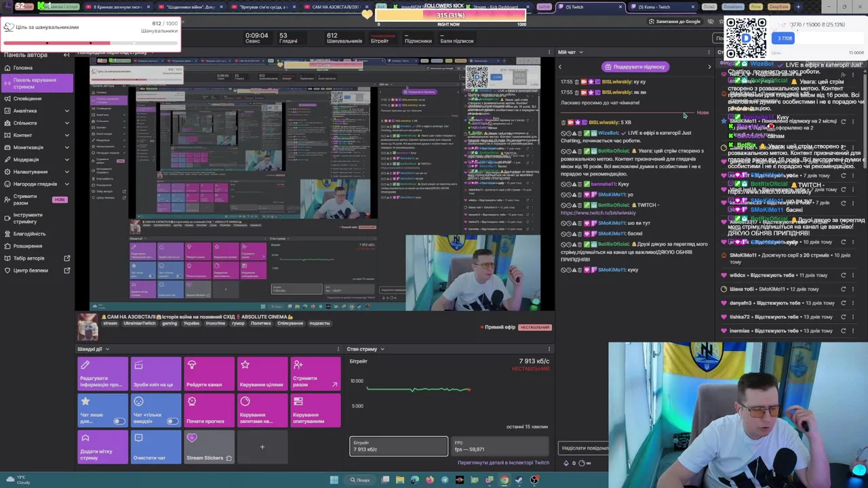Open the twitch.tv/bislwiwskiy link in chat
Viewport: 868px width, 488px height.
(x=598, y=213)
